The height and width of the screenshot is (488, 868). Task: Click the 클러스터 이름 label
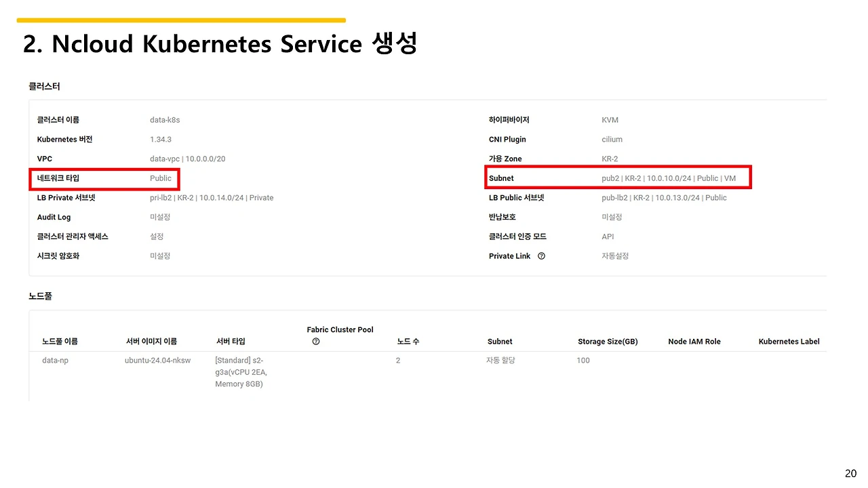58,120
